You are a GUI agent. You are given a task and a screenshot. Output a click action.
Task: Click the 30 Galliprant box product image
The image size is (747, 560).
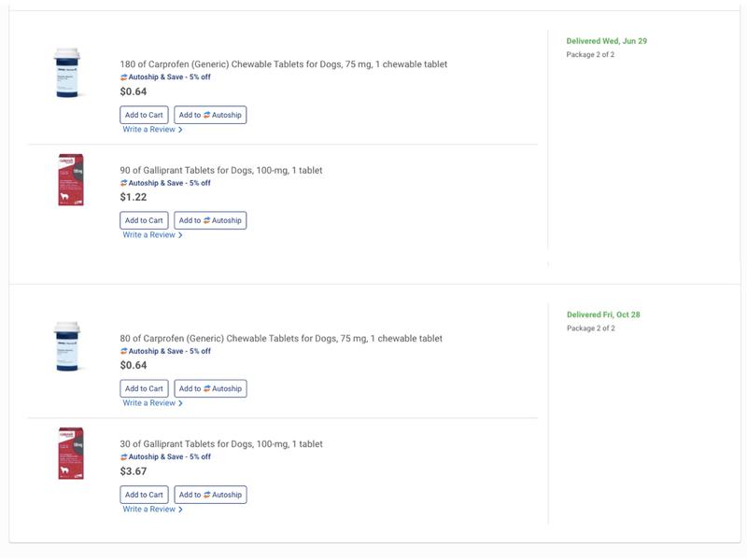71,453
